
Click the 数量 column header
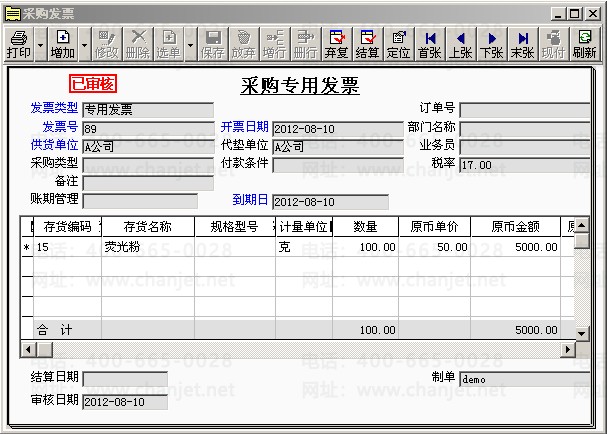(x=365, y=227)
